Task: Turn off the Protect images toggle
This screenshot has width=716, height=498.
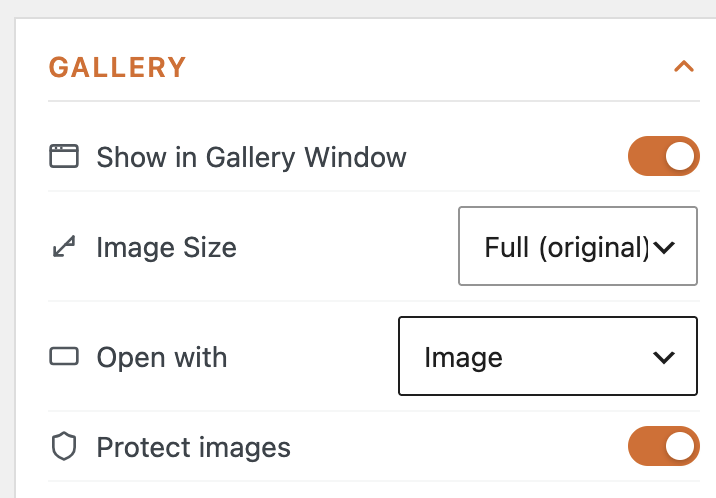Action: [663, 446]
